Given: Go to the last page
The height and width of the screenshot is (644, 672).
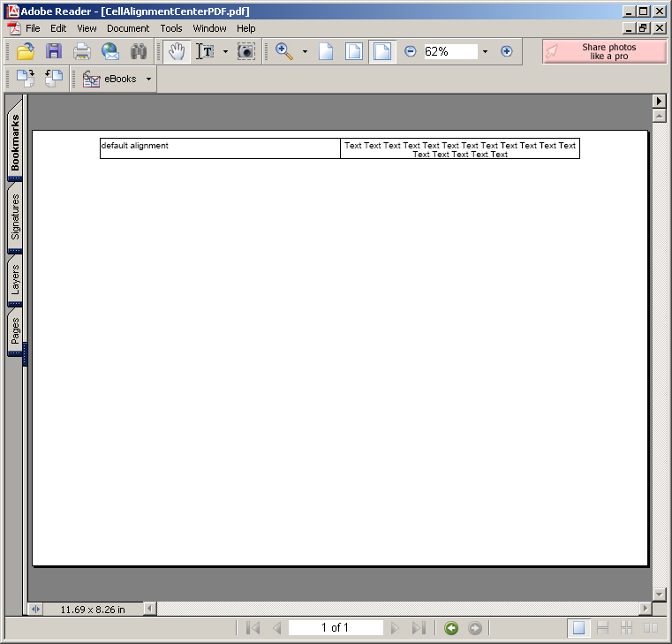Looking at the screenshot, I should click(x=419, y=628).
